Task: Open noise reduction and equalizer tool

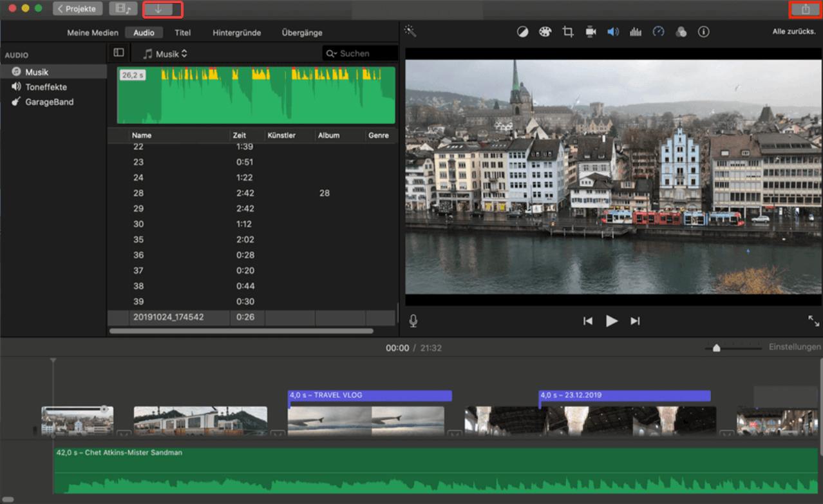Action: point(636,32)
